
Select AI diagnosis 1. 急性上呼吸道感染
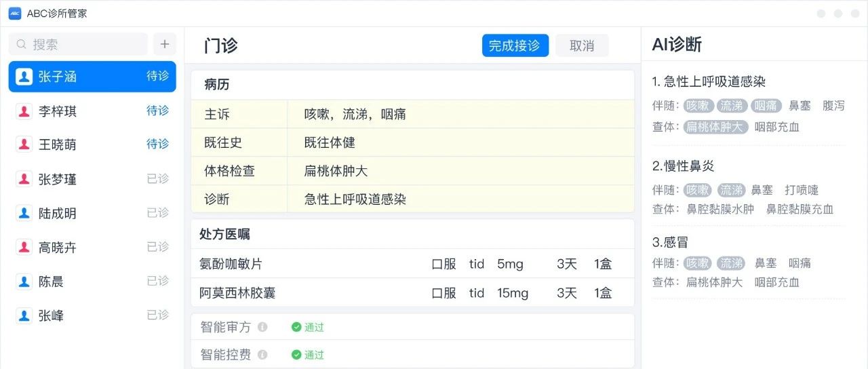(709, 81)
